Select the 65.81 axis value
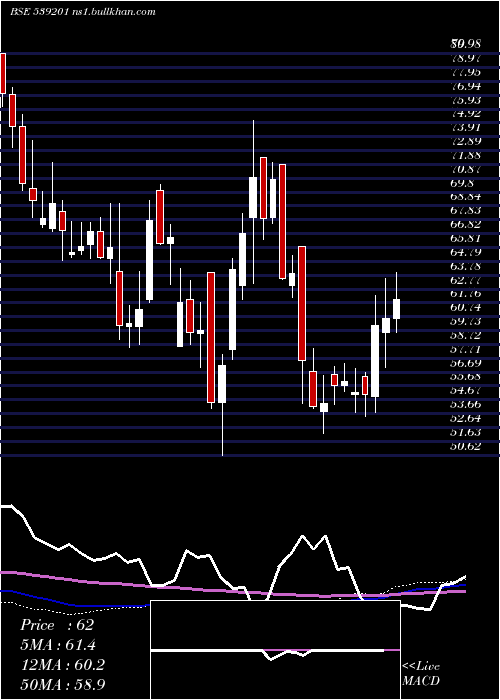The height and width of the screenshot is (700, 500). click(466, 238)
